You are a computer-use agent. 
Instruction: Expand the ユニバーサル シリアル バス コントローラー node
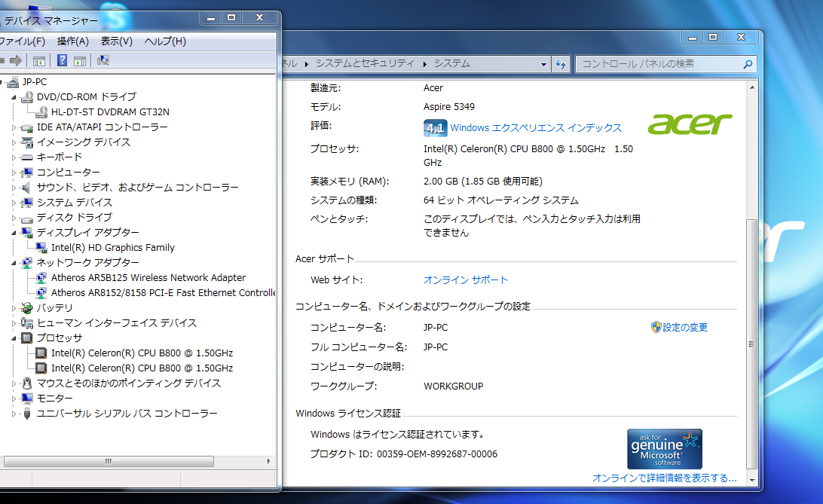click(14, 414)
